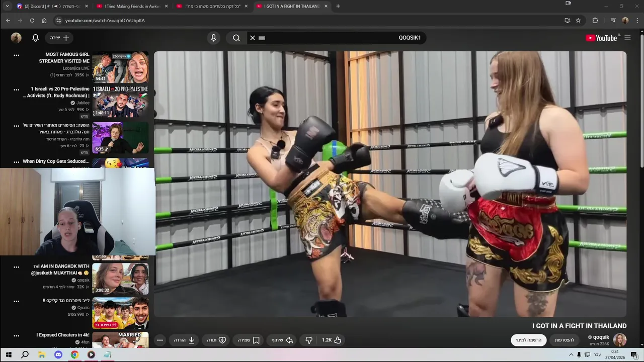The height and width of the screenshot is (362, 644).
Task: Open qoqsik channel avatar below the video
Action: (620, 340)
